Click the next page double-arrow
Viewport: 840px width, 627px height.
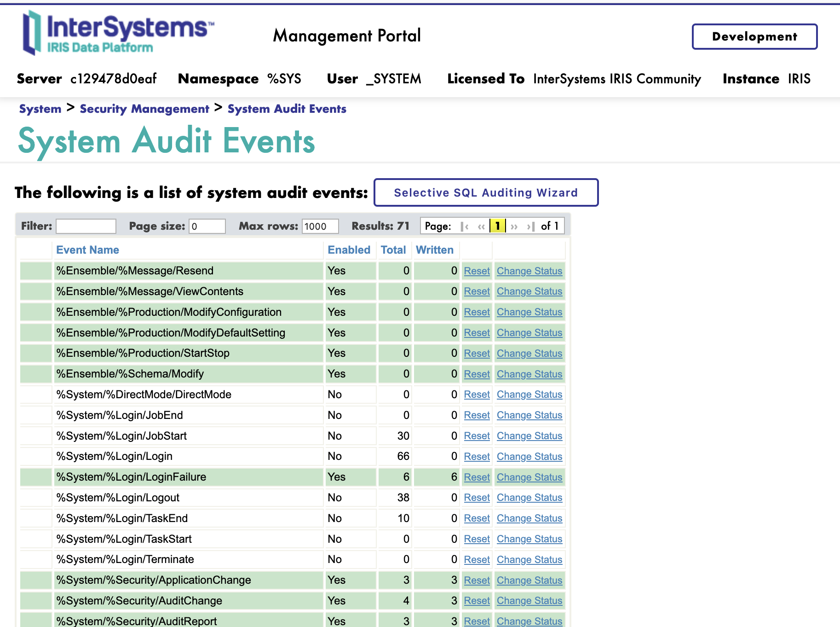(x=514, y=226)
